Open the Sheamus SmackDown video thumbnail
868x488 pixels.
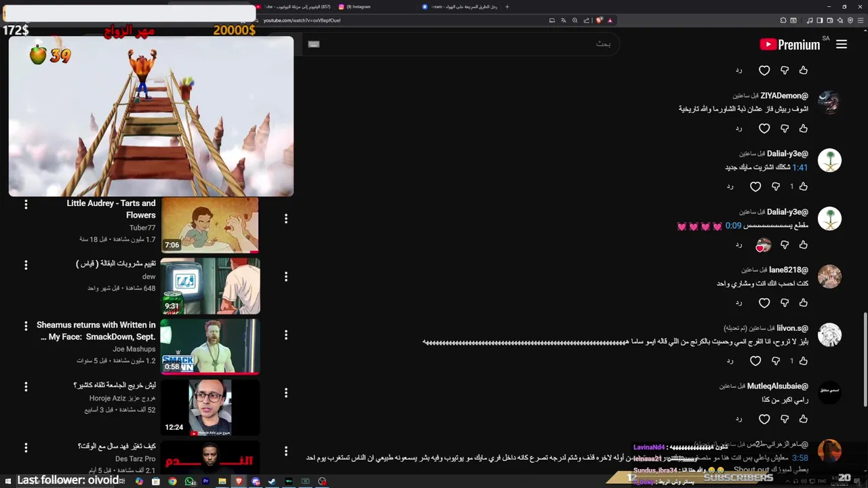click(210, 346)
